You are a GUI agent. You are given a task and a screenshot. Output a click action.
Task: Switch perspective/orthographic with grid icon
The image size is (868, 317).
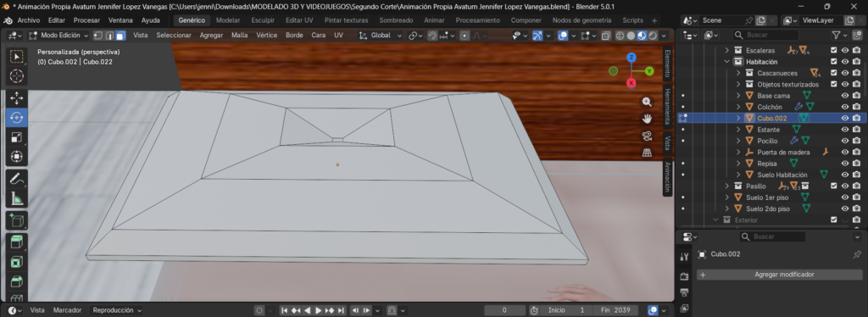pos(647,153)
